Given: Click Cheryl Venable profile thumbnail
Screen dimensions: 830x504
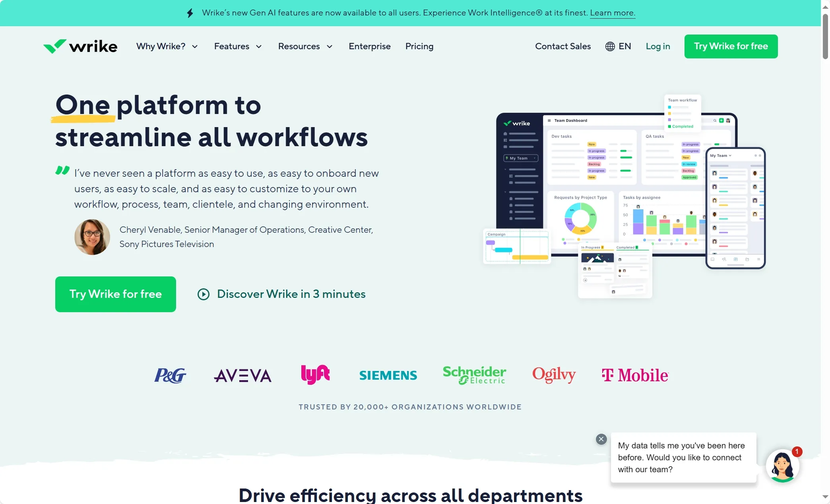Looking at the screenshot, I should [92, 237].
